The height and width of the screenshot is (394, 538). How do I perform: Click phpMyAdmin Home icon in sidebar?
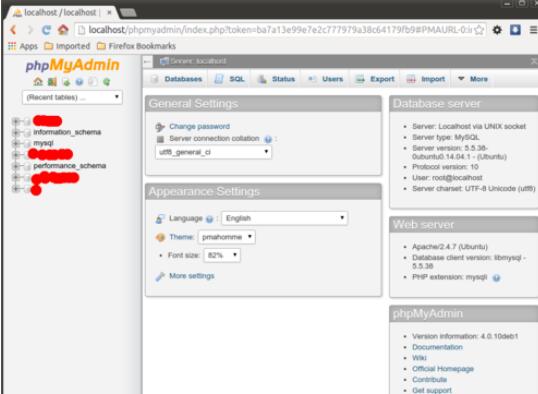[x=38, y=82]
